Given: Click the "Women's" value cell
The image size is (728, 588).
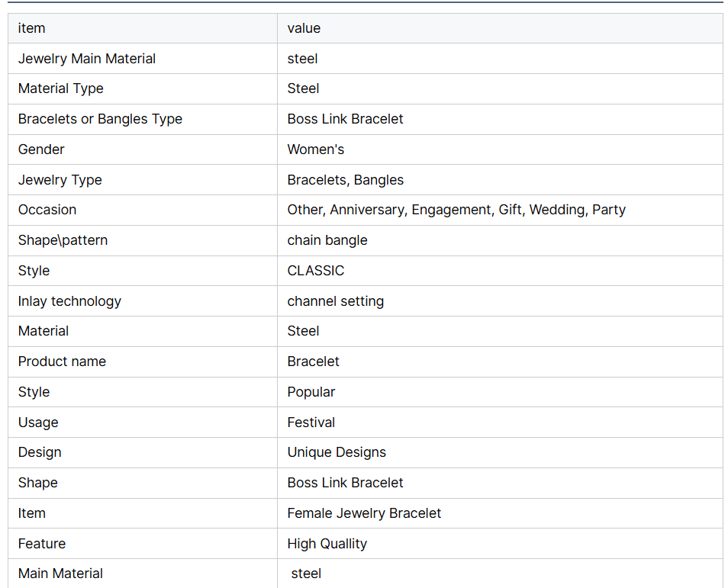Looking at the screenshot, I should tap(500, 149).
